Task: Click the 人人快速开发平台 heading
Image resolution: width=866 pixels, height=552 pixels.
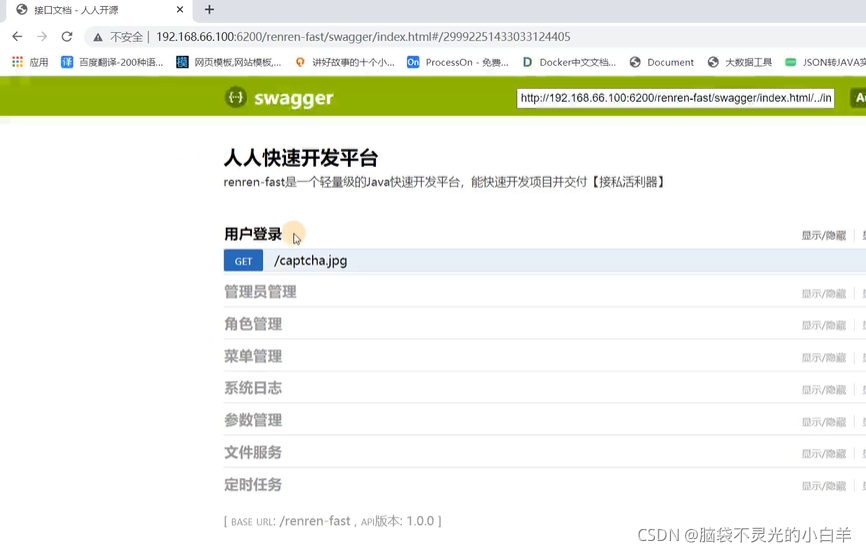Action: click(x=300, y=158)
